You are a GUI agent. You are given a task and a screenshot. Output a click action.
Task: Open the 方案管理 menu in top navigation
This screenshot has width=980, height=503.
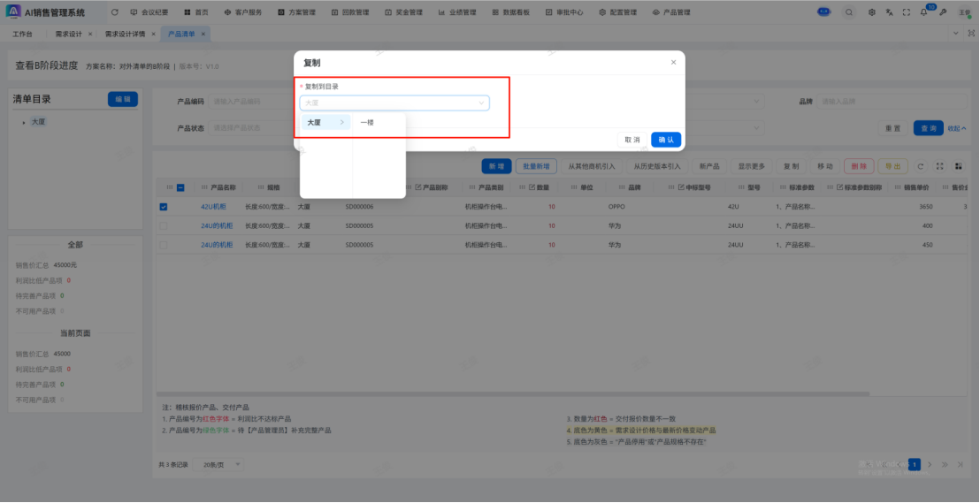(x=306, y=12)
